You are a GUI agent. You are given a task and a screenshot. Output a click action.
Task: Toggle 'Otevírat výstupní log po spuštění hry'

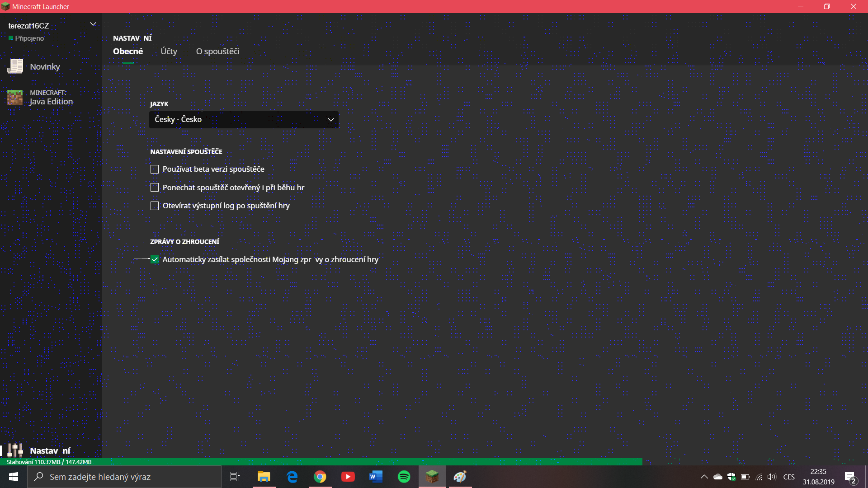(155, 206)
